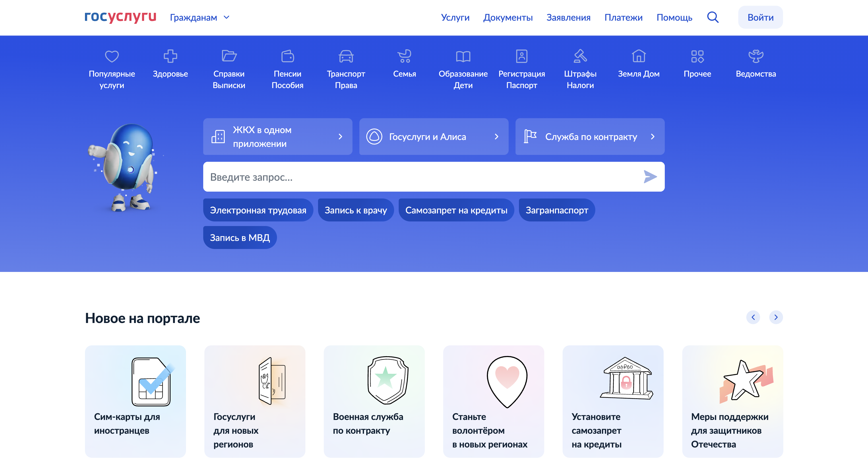Image resolution: width=868 pixels, height=471 pixels.
Task: Click flag icon on Служба по контракту
Action: (x=530, y=136)
